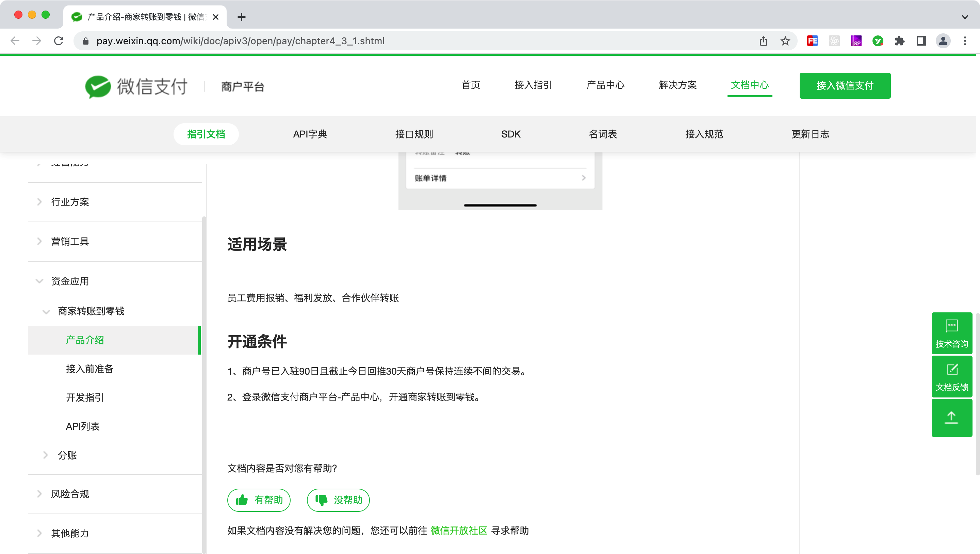The width and height of the screenshot is (980, 554).
Task: Click the green 接入微信支付 button
Action: 845,86
